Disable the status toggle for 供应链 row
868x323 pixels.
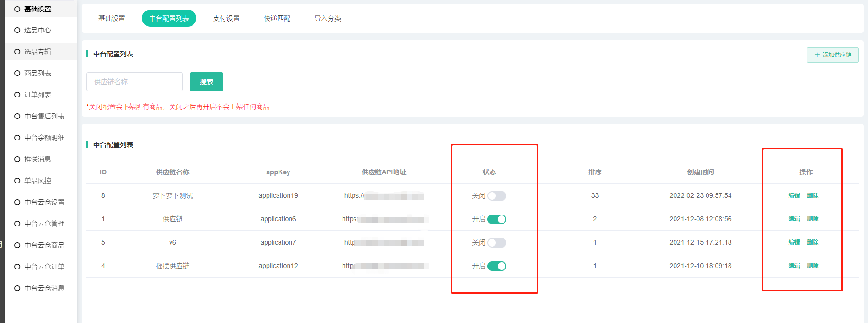coord(496,219)
